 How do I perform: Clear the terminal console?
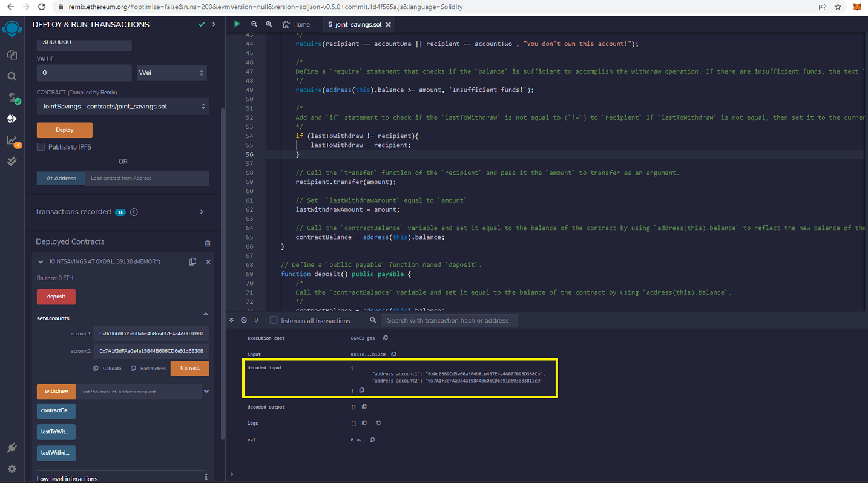244,320
